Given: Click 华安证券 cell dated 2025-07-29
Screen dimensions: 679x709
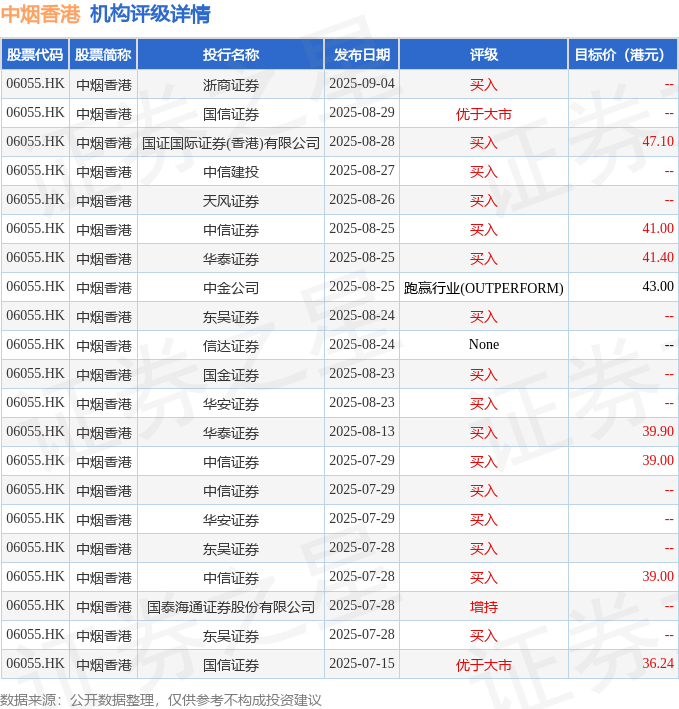Looking at the screenshot, I should click(x=231, y=519).
